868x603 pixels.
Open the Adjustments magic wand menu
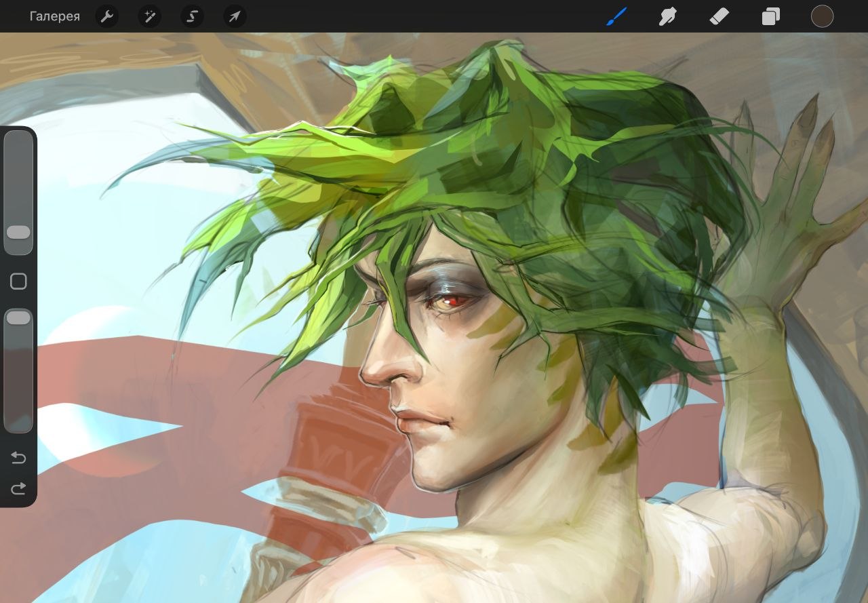(x=149, y=16)
